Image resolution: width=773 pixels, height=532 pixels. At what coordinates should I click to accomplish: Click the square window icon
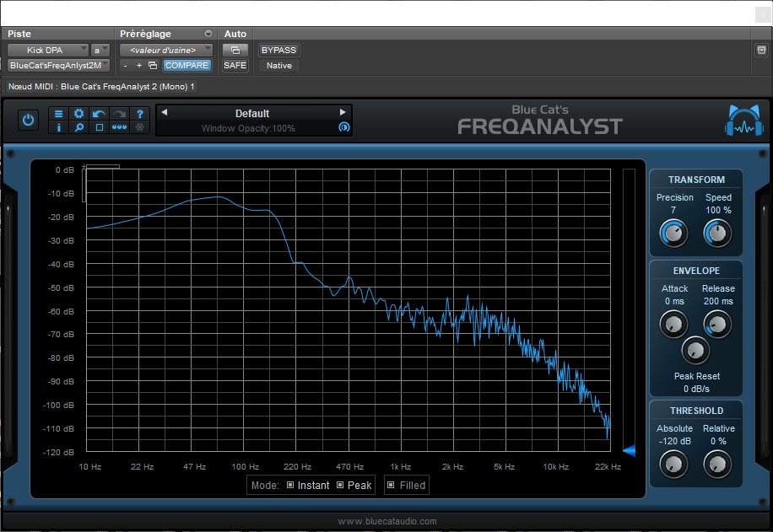(x=99, y=127)
